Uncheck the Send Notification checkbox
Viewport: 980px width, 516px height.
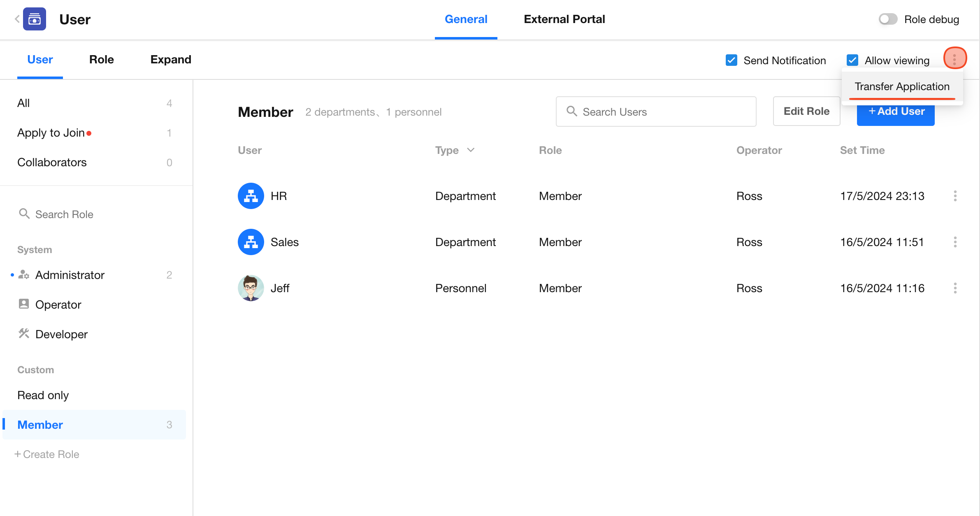pyautogui.click(x=731, y=60)
